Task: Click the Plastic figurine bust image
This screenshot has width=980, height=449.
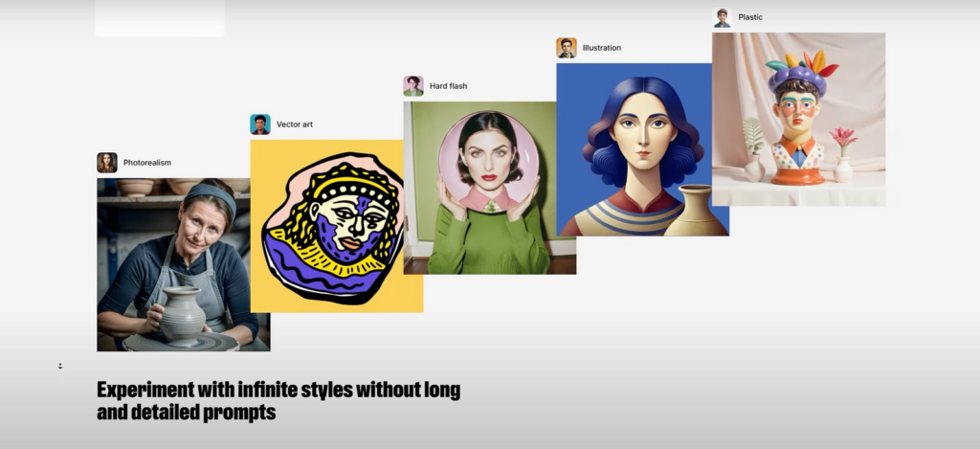Action: pyautogui.click(x=798, y=119)
